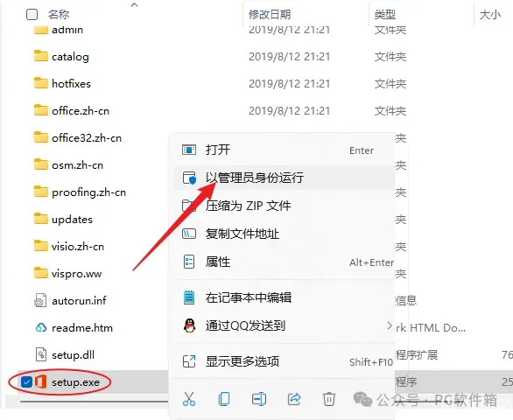Click the Cut scissors icon

[189, 399]
